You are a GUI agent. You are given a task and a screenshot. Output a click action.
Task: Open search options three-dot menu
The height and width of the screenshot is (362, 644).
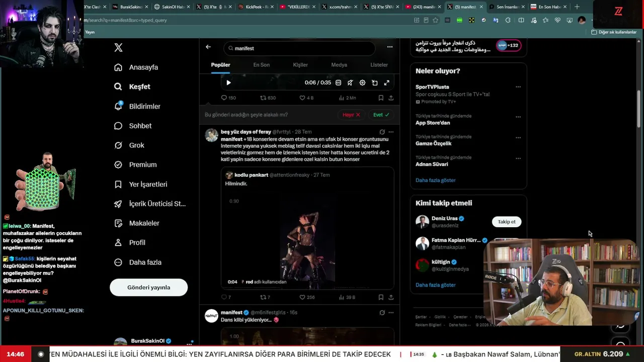tap(390, 47)
